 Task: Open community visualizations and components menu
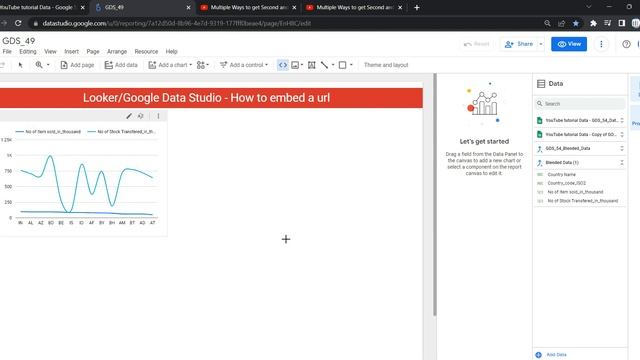202,65
